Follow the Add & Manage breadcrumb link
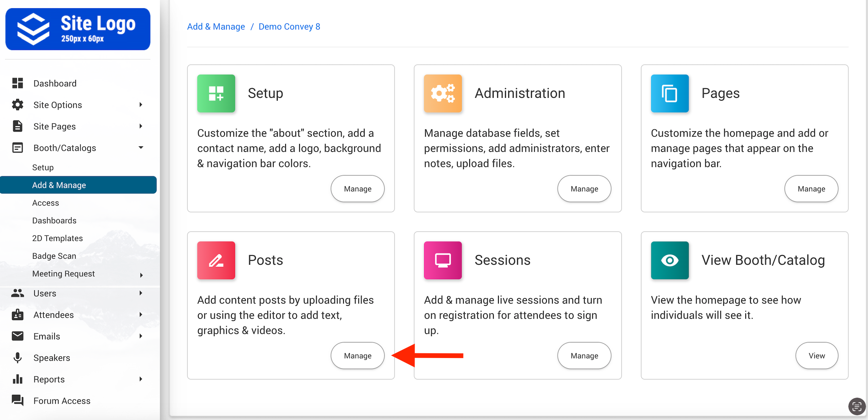Viewport: 868px width, 420px height. (x=216, y=26)
